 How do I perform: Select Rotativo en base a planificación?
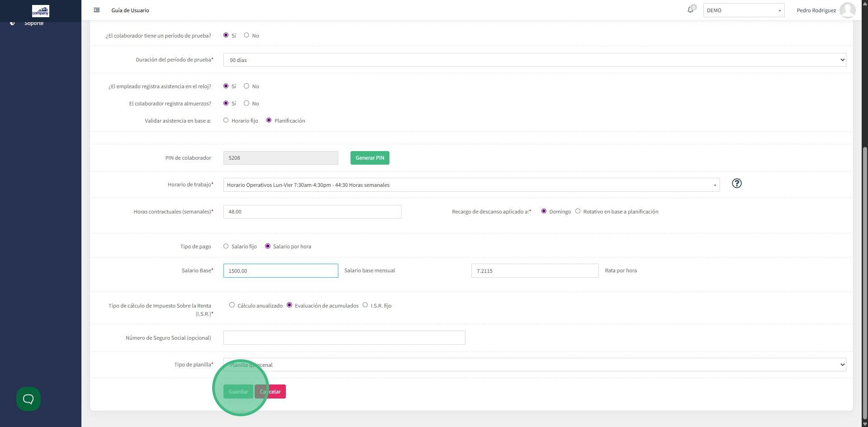pos(578,211)
